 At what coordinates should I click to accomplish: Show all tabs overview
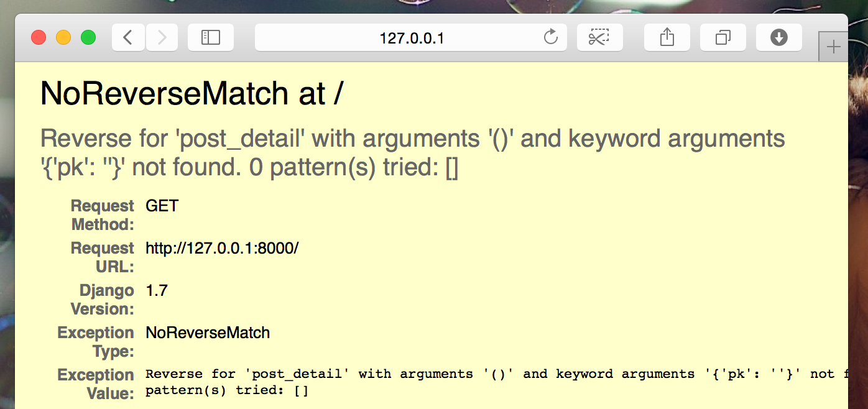click(x=723, y=38)
